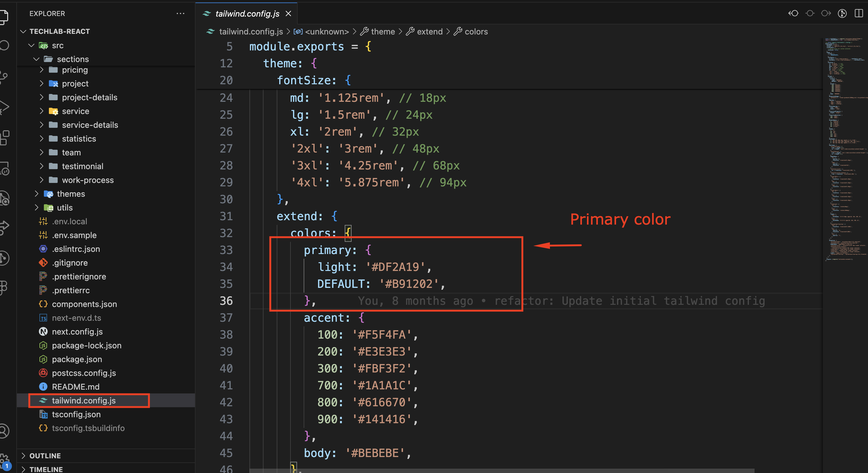The image size is (868, 473).
Task: Click the colors breadcrumb item
Action: coord(476,32)
